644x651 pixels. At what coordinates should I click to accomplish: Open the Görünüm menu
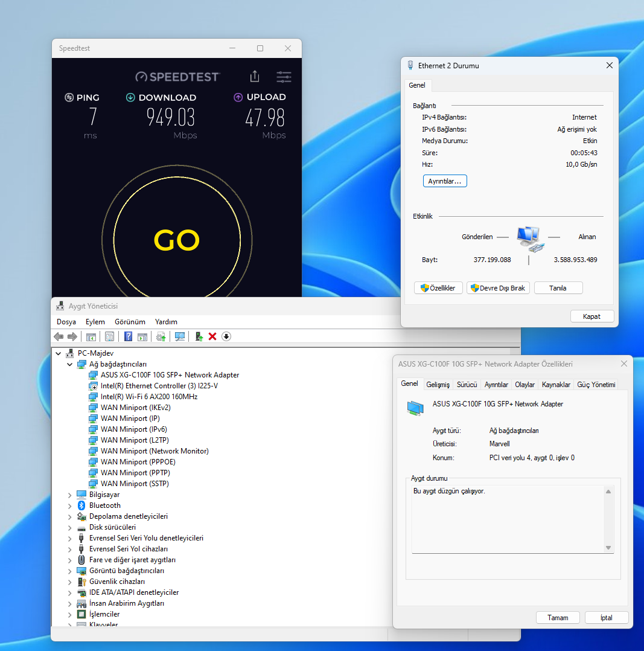(x=130, y=322)
